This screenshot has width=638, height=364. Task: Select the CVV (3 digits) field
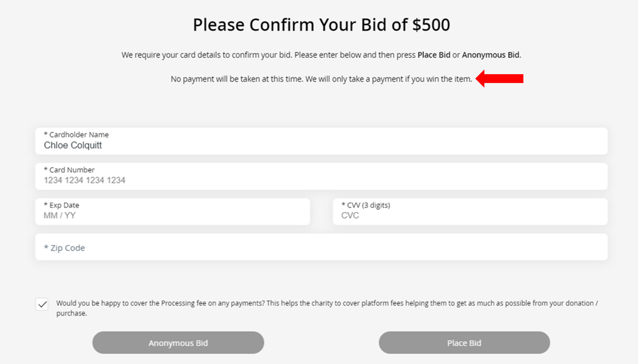tap(470, 215)
